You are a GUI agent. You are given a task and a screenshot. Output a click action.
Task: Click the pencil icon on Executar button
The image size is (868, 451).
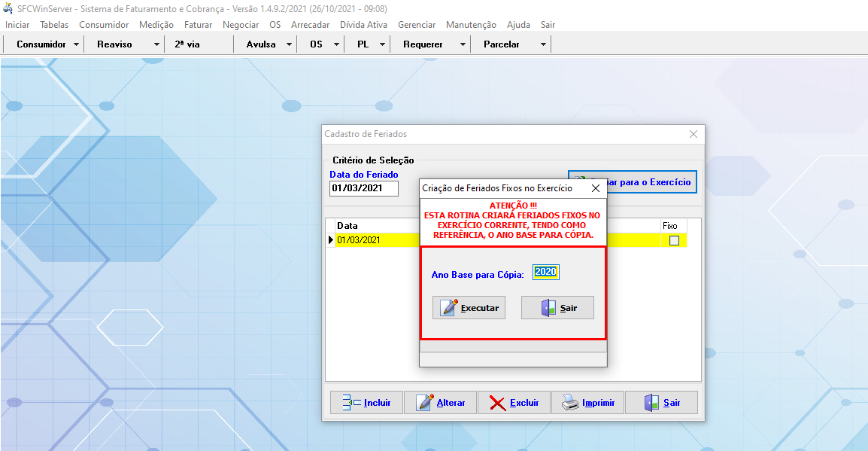pyautogui.click(x=449, y=307)
